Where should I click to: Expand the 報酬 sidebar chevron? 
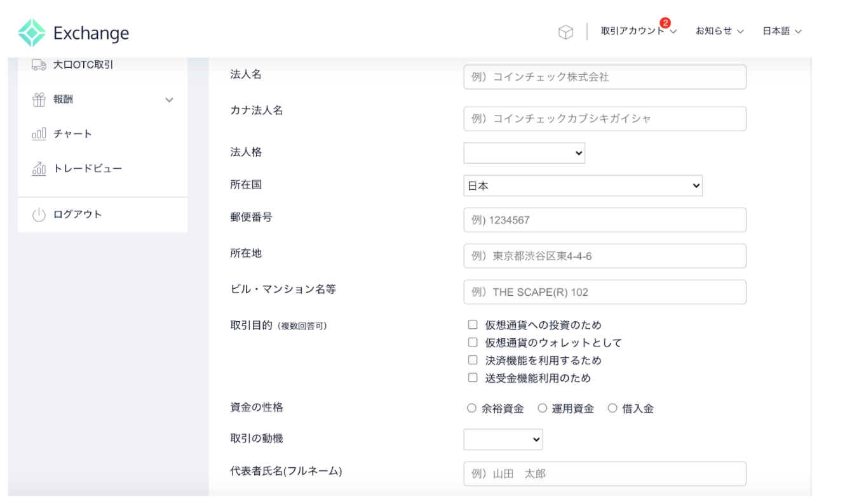tap(169, 100)
